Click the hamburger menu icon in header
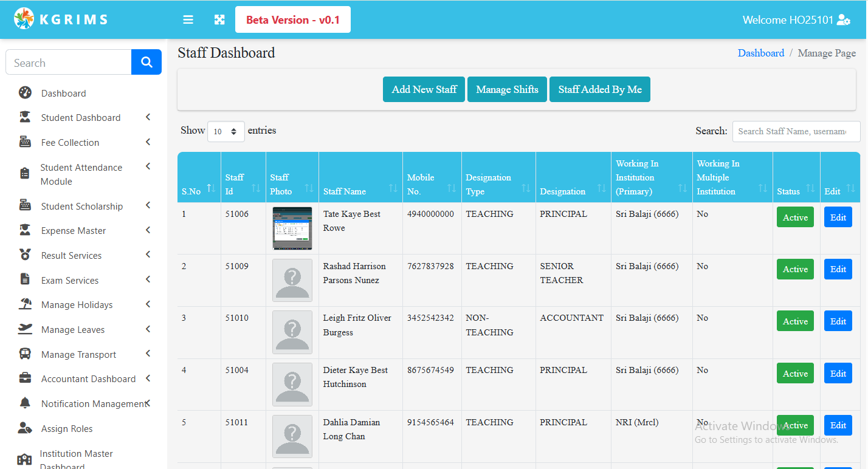Viewport: 868px width, 469px height. 188,20
